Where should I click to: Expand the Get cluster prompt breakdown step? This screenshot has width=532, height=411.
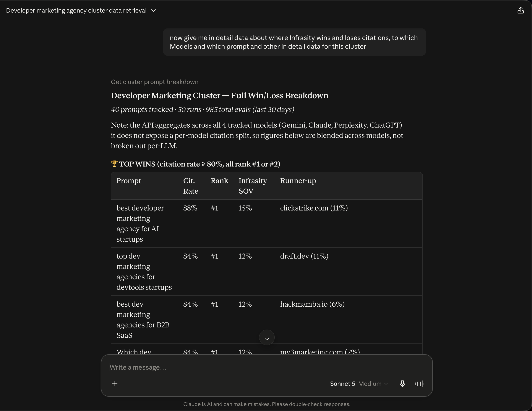(x=155, y=82)
